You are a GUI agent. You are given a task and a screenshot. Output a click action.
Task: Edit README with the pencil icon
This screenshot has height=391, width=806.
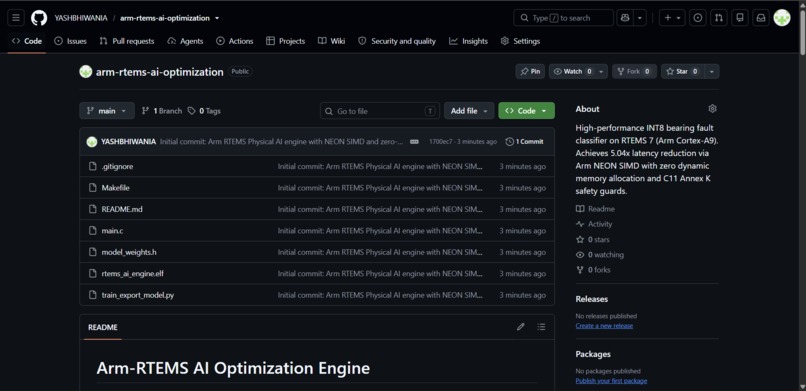521,327
